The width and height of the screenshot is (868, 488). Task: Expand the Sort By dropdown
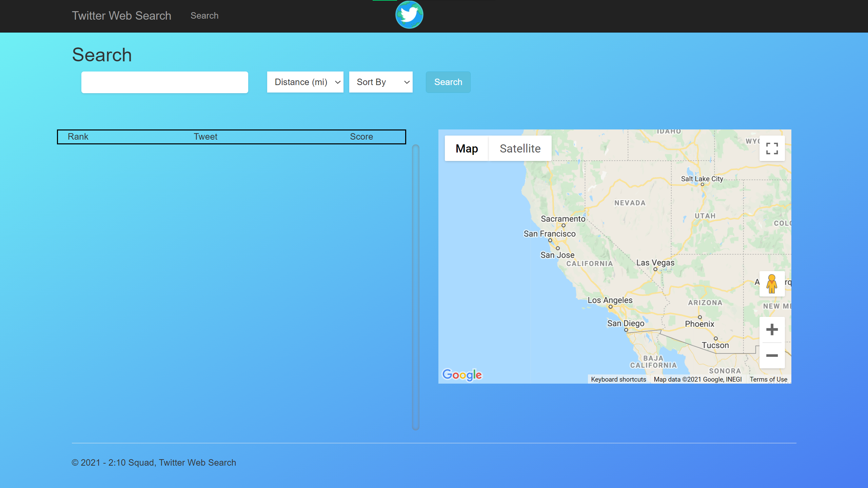click(381, 82)
